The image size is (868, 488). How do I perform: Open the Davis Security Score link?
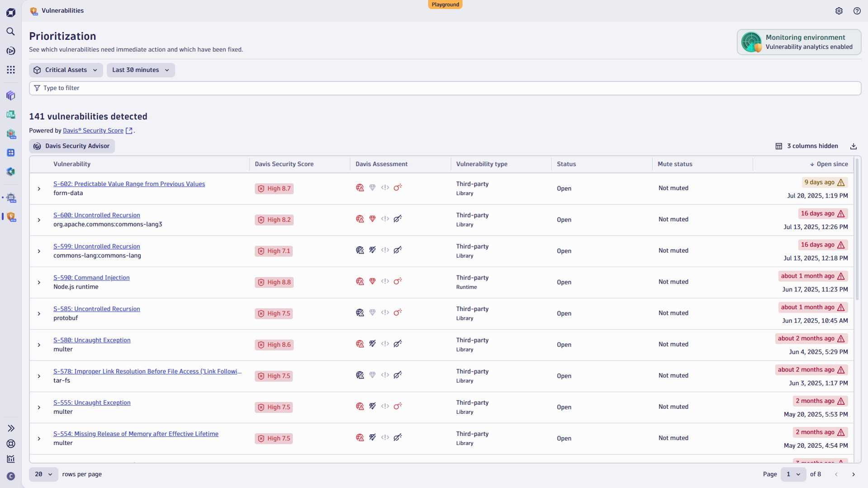93,130
